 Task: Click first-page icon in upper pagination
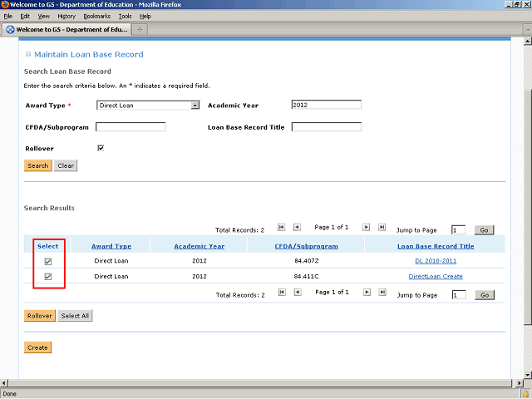pos(281,227)
